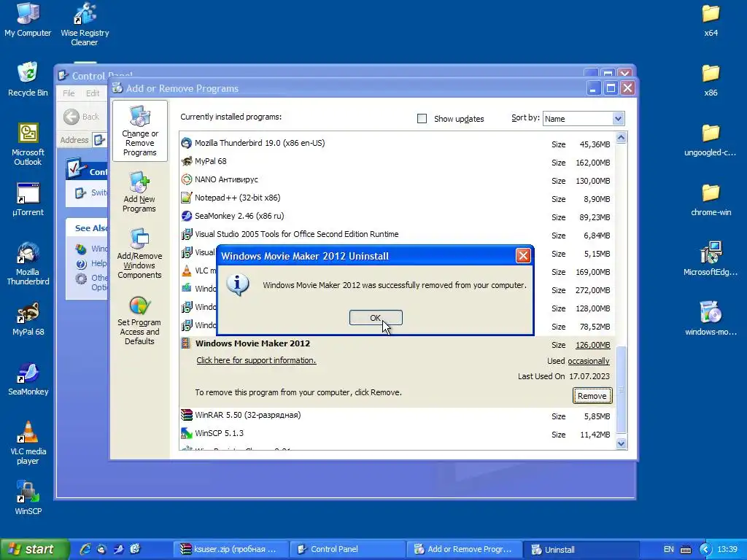
Task: Open windows-mo... installer on desktop
Action: click(711, 319)
